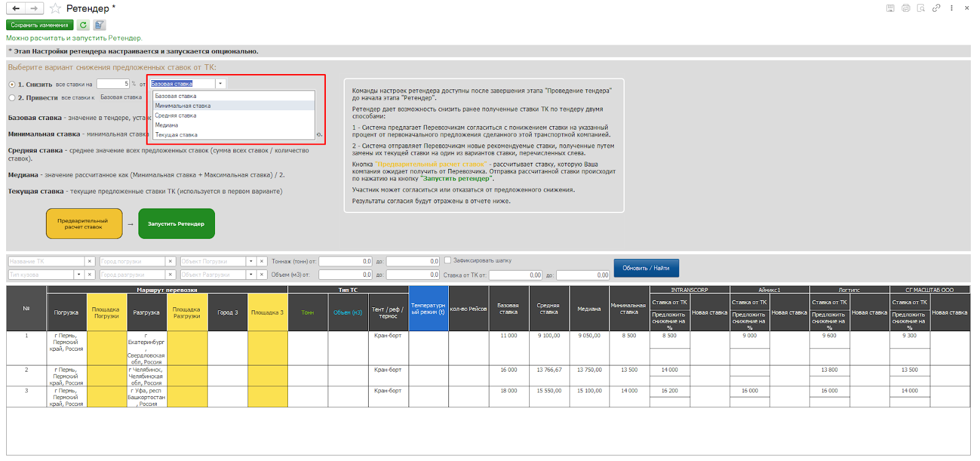980x461 pixels.
Task: Get a link via the chain icon
Action: click(936, 8)
